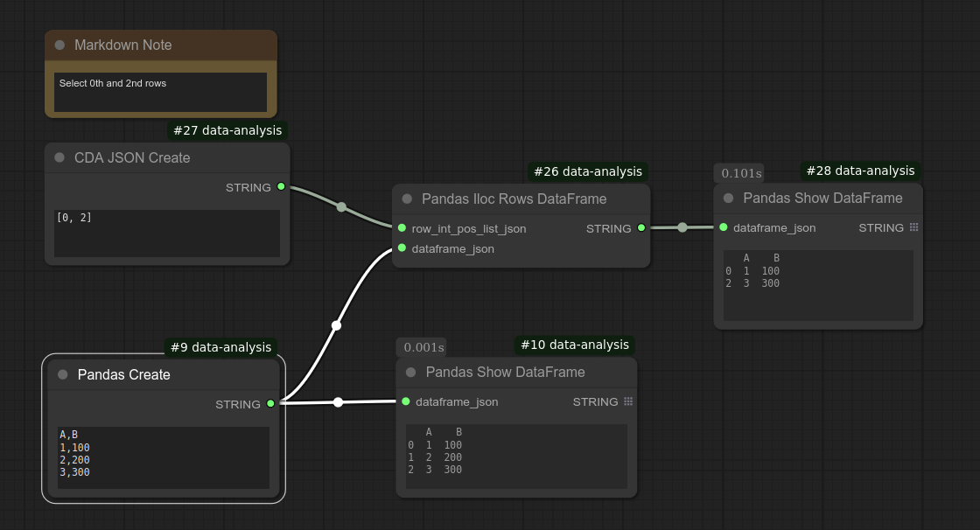This screenshot has width=980, height=530.
Task: Collapse the #10 Pandas Show DataFrame node dot
Action: pos(411,372)
